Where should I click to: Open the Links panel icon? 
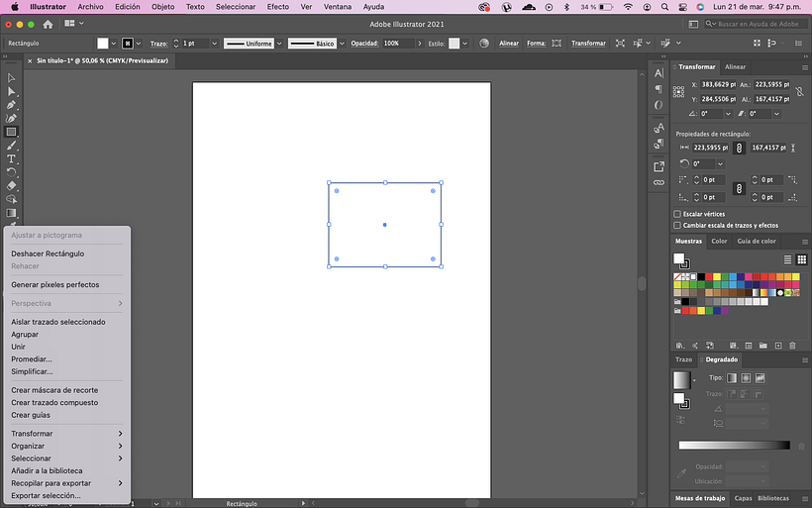coord(659,183)
